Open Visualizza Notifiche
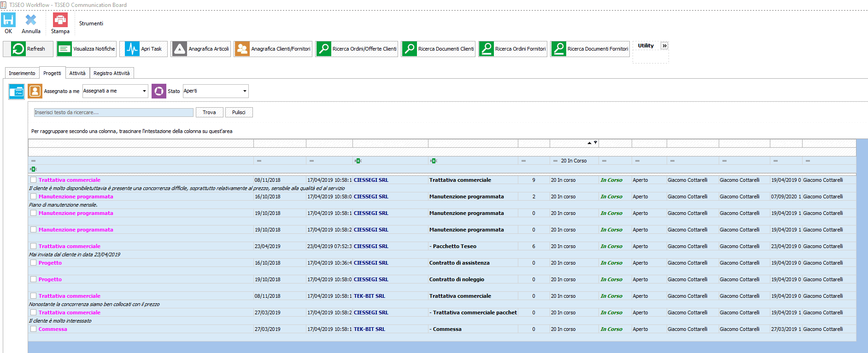 (x=86, y=49)
